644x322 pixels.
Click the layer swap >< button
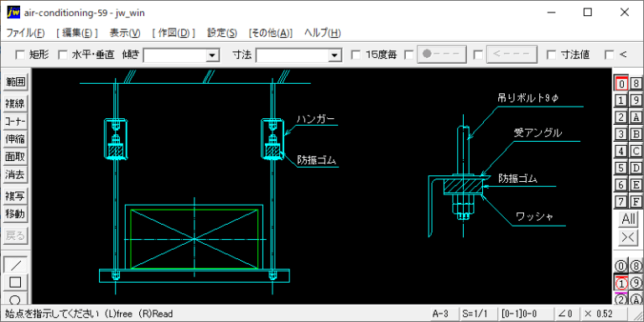pyautogui.click(x=629, y=238)
